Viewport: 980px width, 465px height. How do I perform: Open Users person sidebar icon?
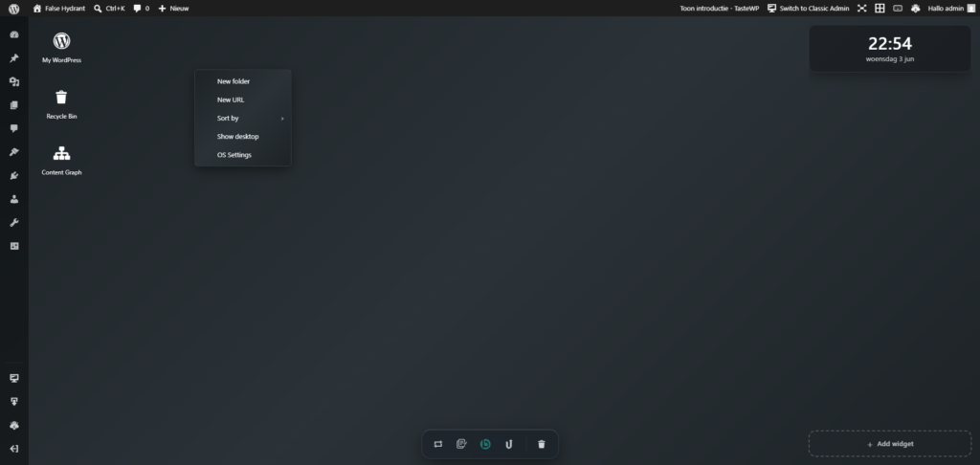14,199
